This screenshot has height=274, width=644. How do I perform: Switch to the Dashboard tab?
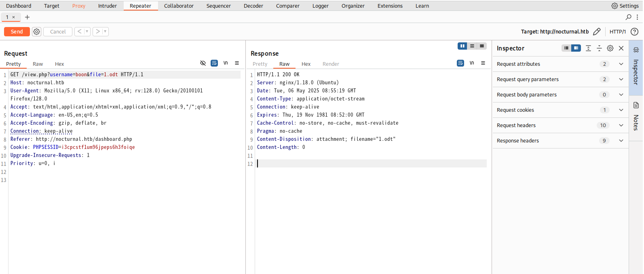[19, 6]
